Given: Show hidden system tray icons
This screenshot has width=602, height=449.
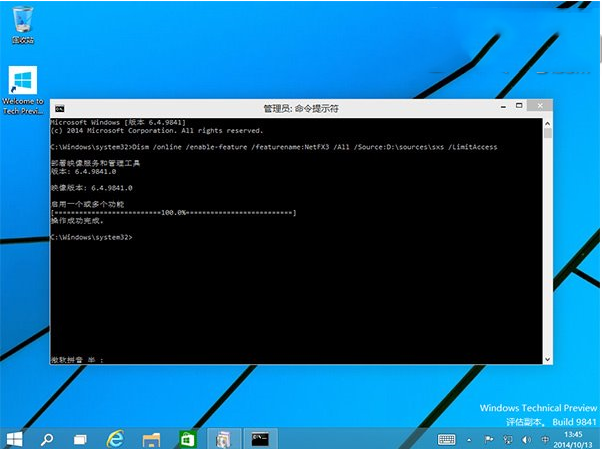Looking at the screenshot, I should (469, 440).
